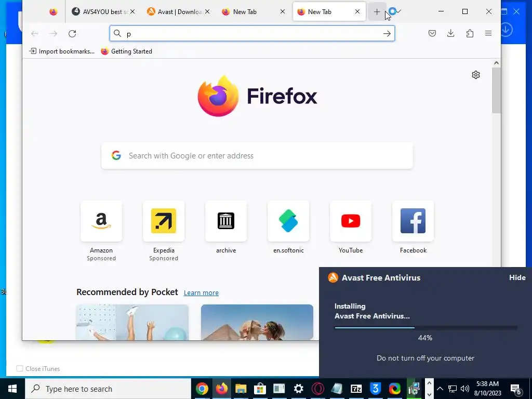Screen dimensions: 532x399
Task: Open the Pocket story with pyramids thumbnail
Action: click(257, 322)
